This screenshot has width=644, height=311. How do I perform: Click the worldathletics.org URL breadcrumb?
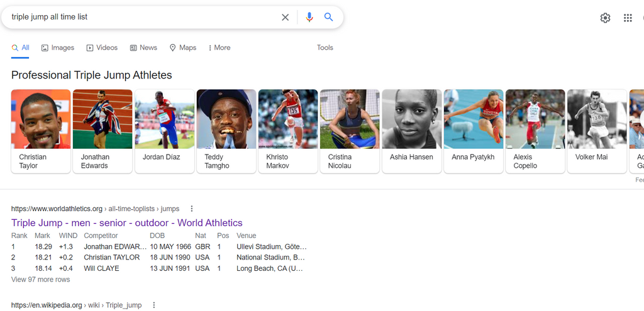click(x=96, y=209)
